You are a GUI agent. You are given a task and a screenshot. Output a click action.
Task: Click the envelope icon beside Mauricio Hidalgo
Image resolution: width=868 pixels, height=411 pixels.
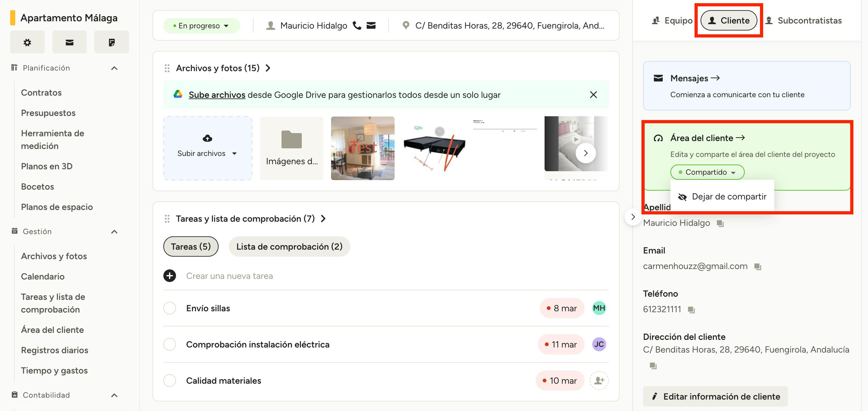pyautogui.click(x=371, y=26)
